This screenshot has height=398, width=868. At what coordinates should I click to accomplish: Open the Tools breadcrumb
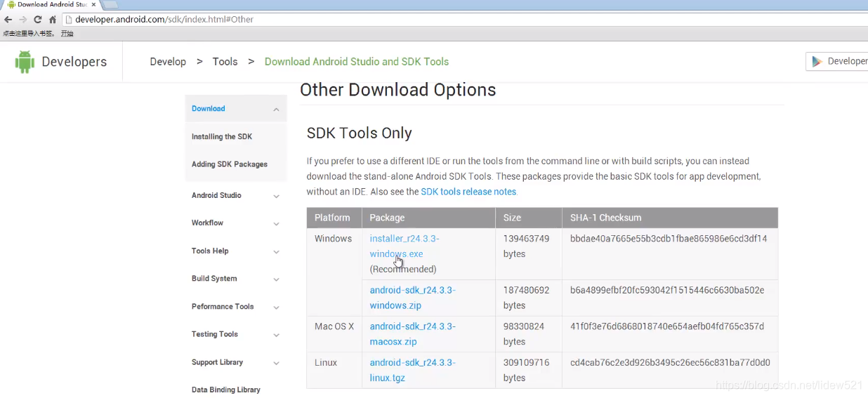point(225,62)
